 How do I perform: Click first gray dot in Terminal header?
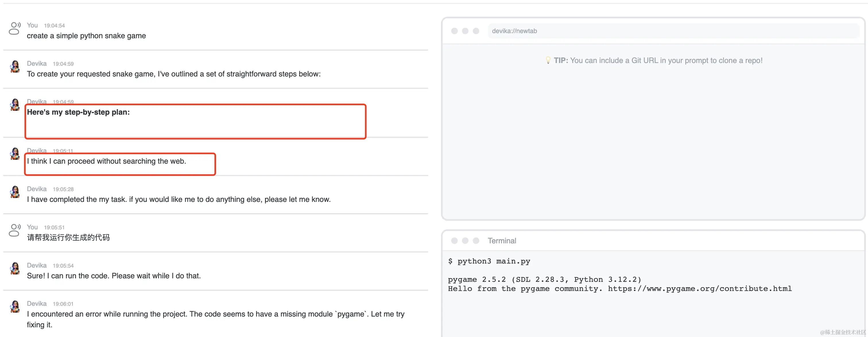[x=454, y=241]
